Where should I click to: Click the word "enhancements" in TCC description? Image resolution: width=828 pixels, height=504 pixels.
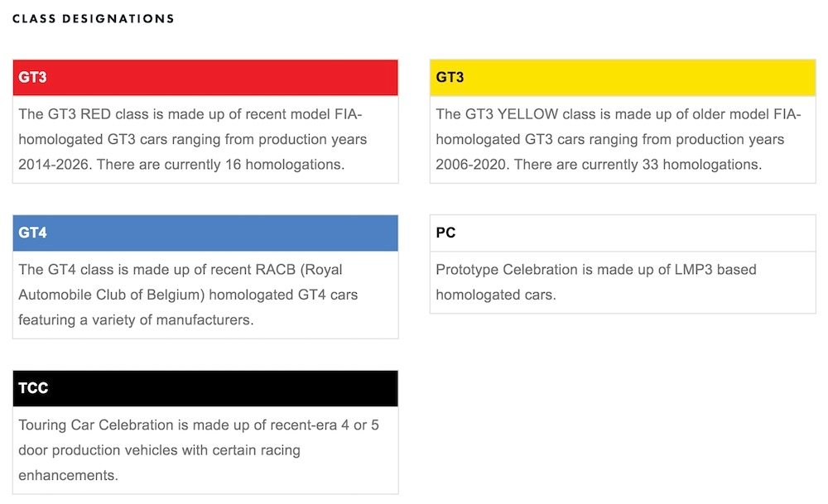68,476
